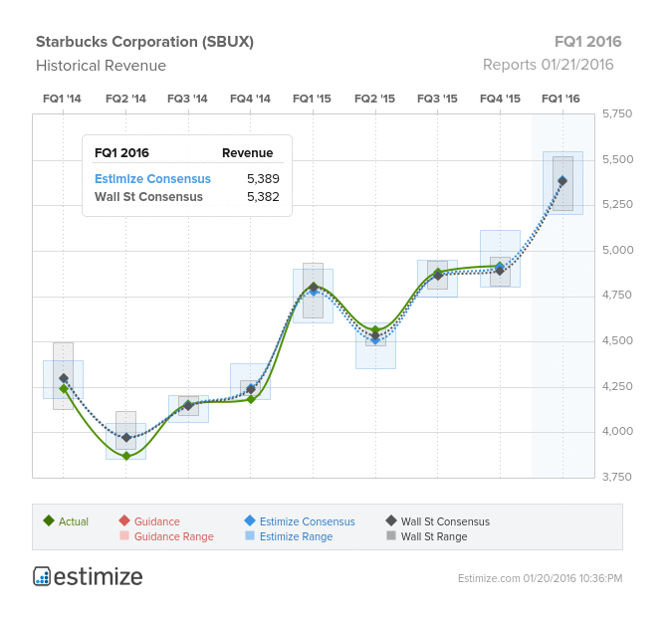This screenshot has height=617, width=672.
Task: Click the estimize logo icon
Action: (x=42, y=576)
